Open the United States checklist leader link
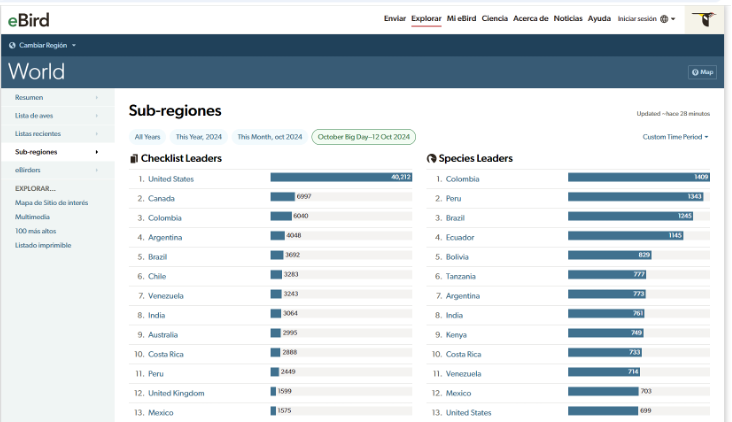 pos(170,179)
